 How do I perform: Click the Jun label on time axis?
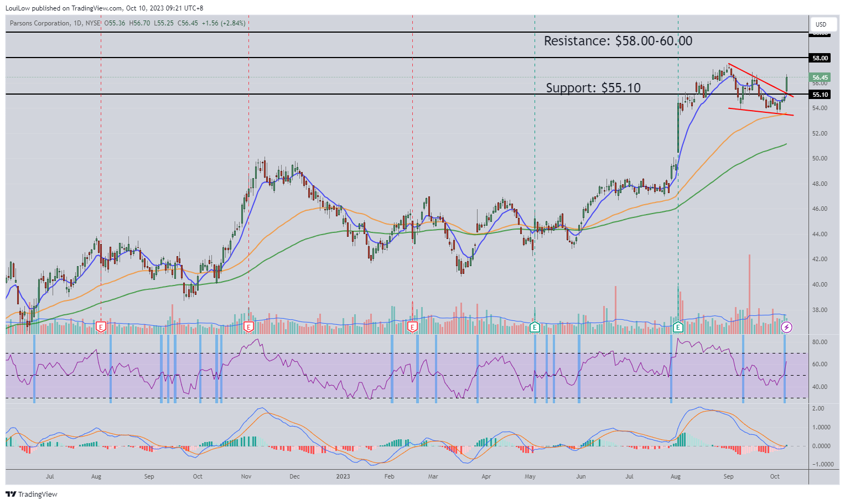(x=581, y=476)
